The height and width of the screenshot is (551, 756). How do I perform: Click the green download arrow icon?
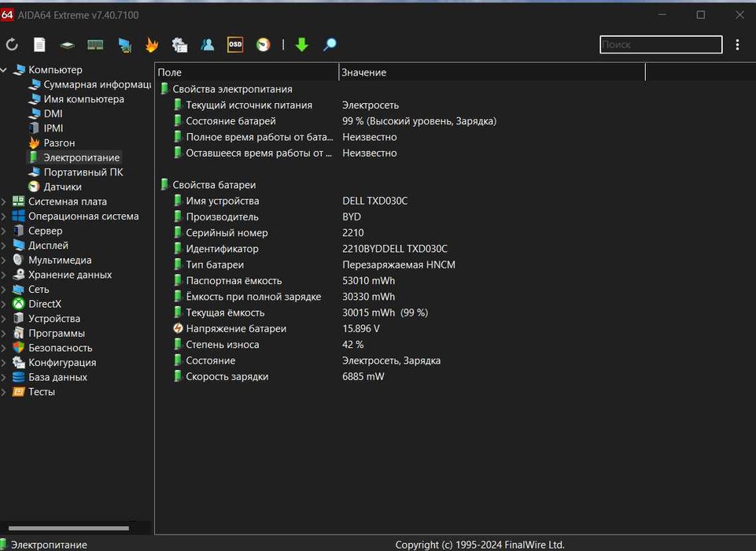coord(302,45)
